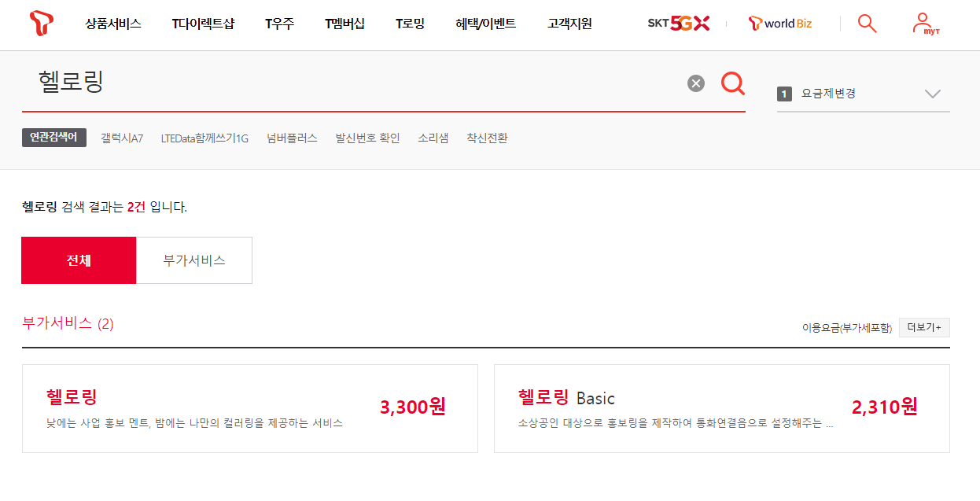
Task: Click the header magnifier search icon
Action: click(x=867, y=24)
